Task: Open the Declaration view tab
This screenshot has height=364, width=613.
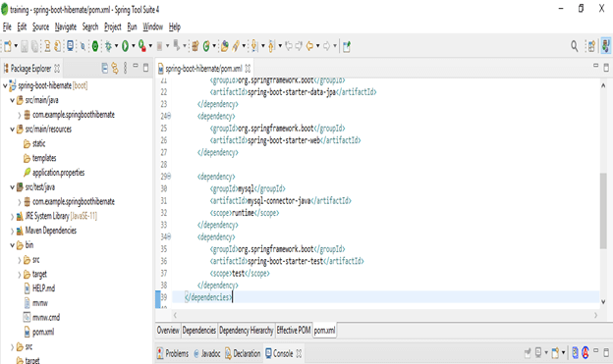Action: 243,353
